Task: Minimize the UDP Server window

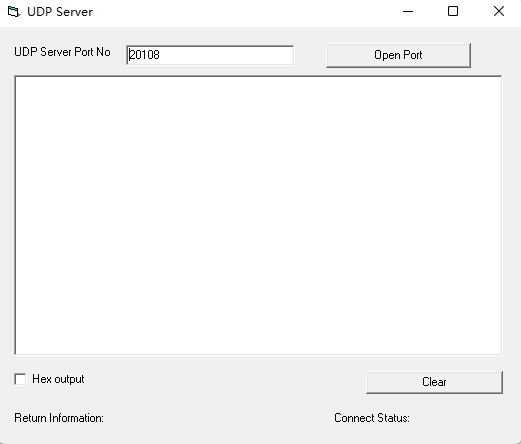Action: tap(408, 12)
